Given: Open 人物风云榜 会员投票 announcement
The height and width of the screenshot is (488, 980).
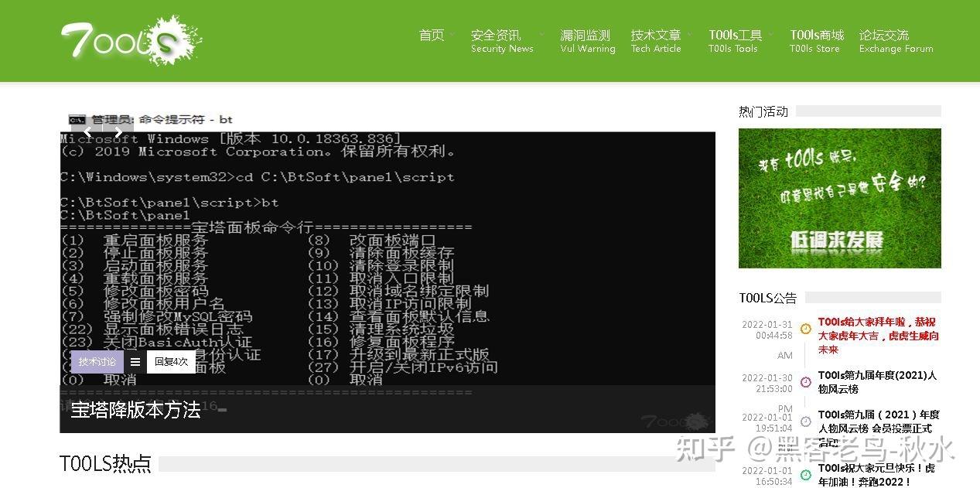Looking at the screenshot, I should [879, 428].
